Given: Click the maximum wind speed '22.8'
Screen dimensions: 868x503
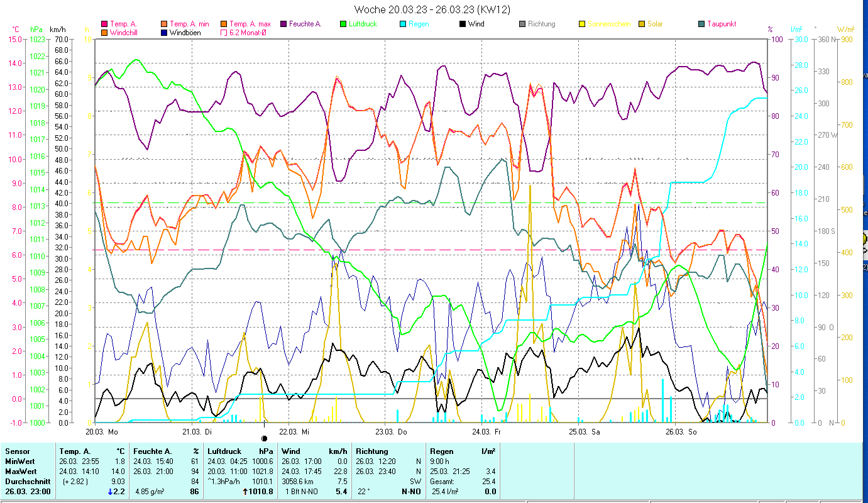Looking at the screenshot, I should click(x=340, y=472).
